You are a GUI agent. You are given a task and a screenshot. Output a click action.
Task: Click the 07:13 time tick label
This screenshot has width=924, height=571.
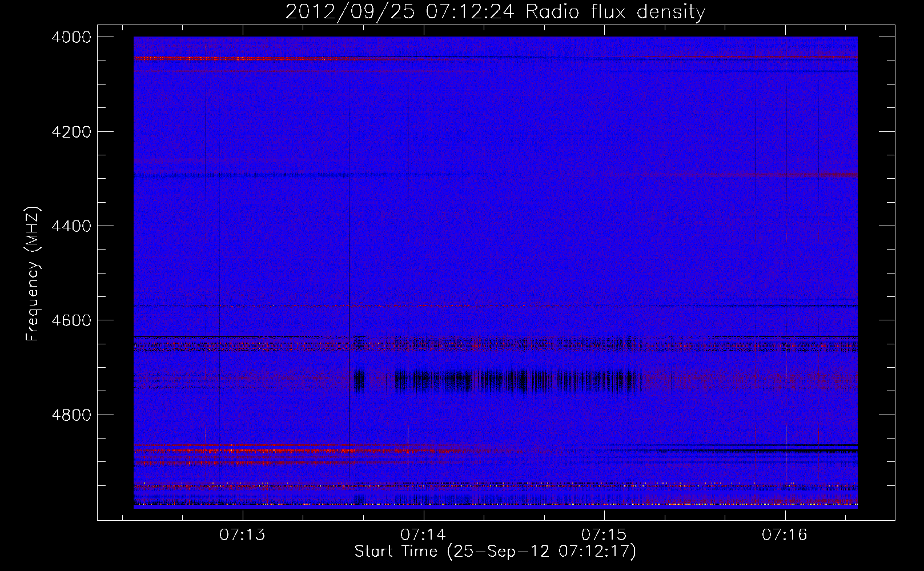[243, 534]
